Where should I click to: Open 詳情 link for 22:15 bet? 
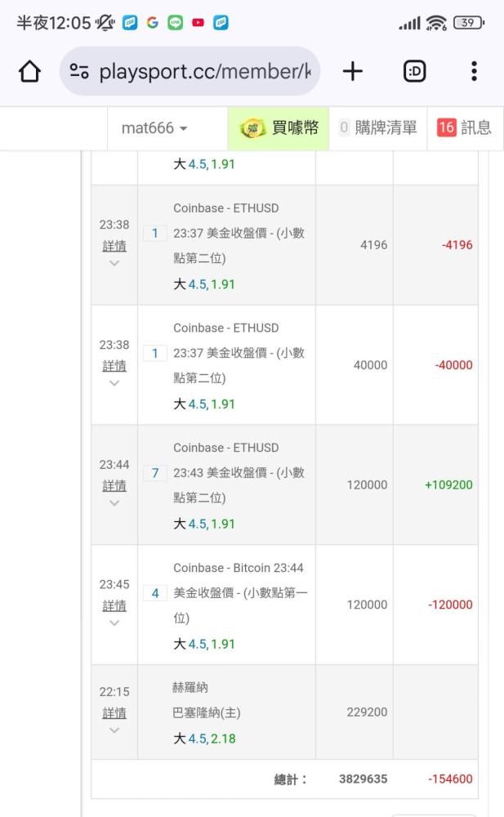[x=114, y=712]
